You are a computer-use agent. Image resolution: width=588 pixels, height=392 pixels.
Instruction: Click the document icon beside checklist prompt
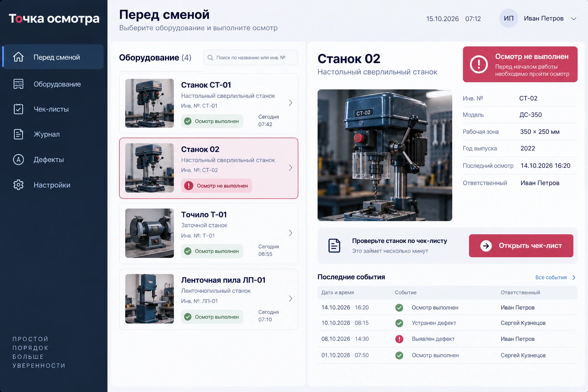point(334,245)
